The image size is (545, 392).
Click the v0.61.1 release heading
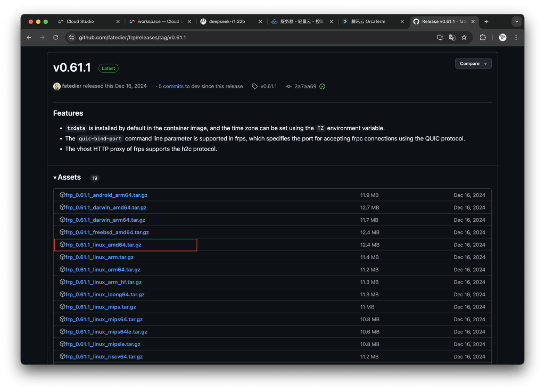click(72, 68)
